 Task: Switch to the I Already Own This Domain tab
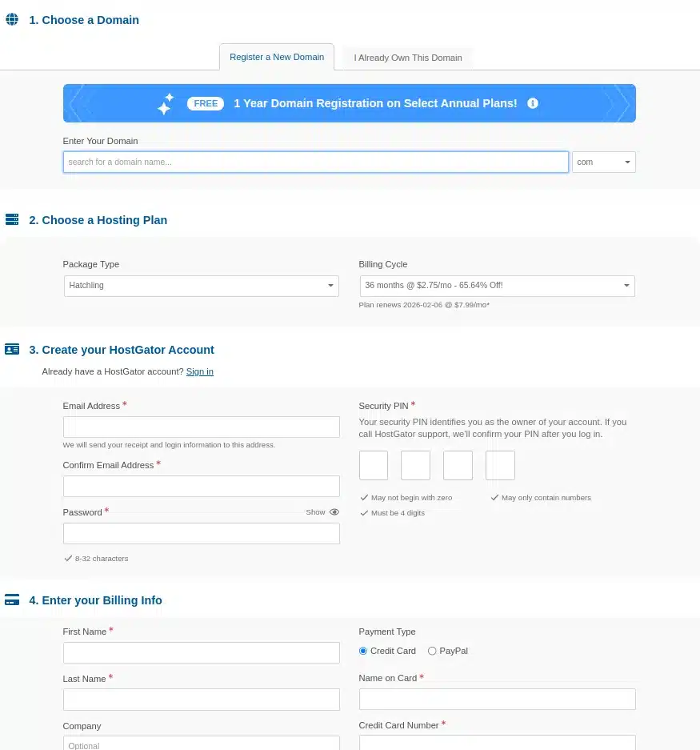(x=408, y=58)
